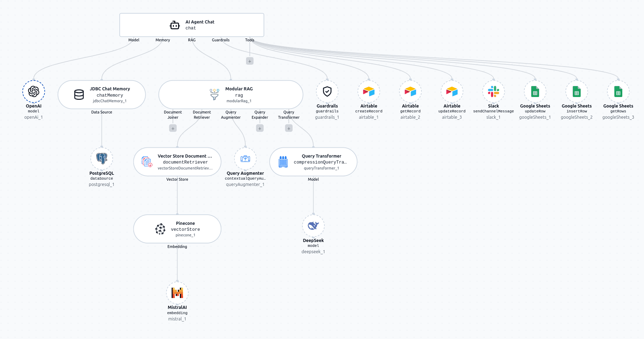Click the Pinecone vectorStore icon
Viewport: 644px width, 339px height.
coord(161,229)
